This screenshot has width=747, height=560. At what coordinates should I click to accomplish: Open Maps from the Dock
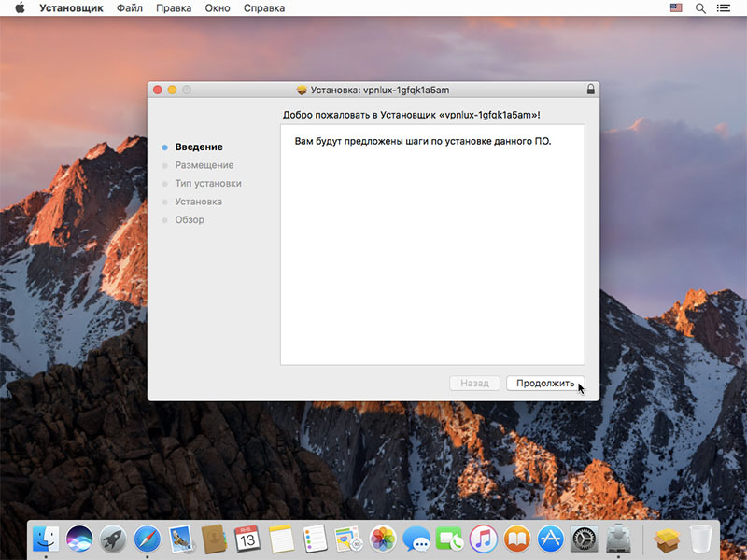click(348, 539)
